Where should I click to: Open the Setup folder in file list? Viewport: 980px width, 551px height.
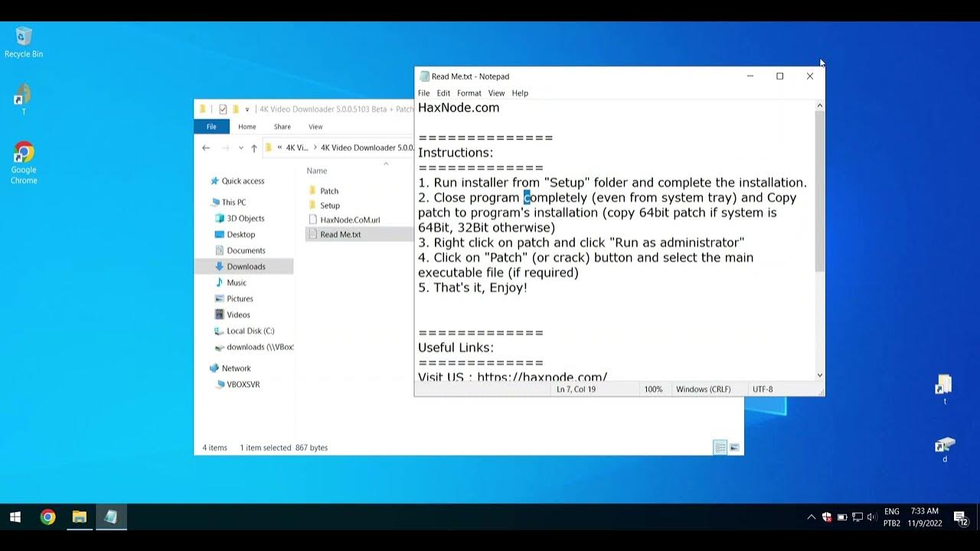coord(330,205)
